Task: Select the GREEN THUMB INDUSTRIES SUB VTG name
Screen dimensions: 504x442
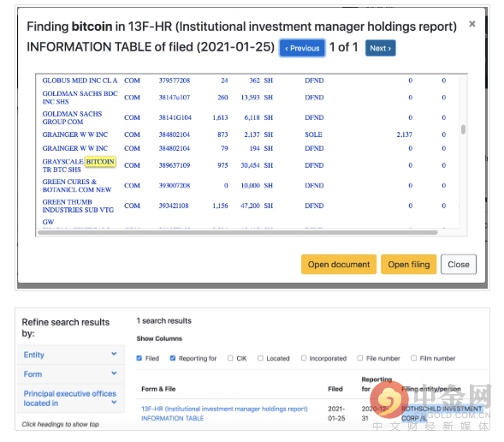Action: point(78,206)
